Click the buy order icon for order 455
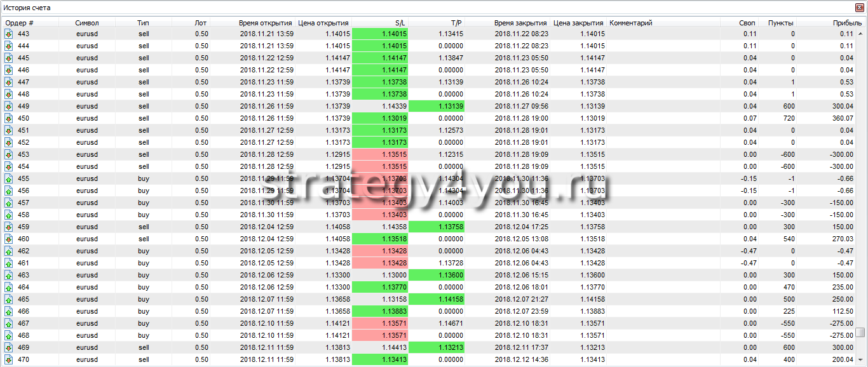Image resolution: width=868 pixels, height=367 pixels. click(9, 178)
